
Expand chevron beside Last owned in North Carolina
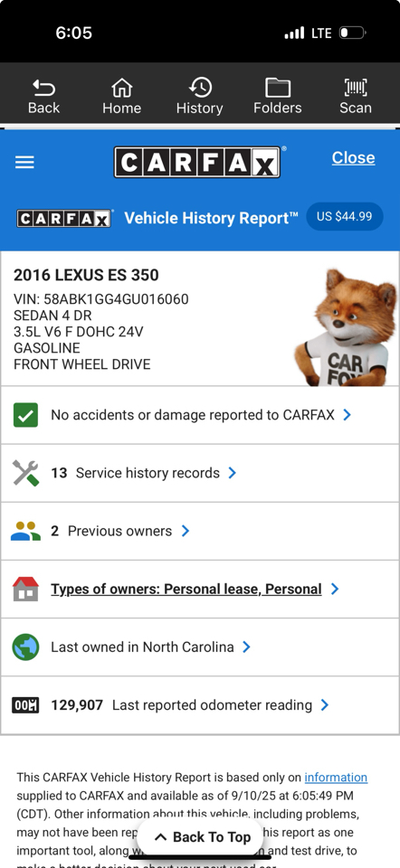246,646
